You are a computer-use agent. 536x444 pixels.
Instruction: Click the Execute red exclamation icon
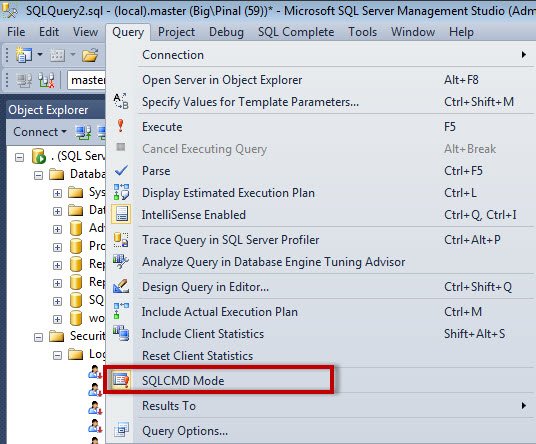click(120, 126)
